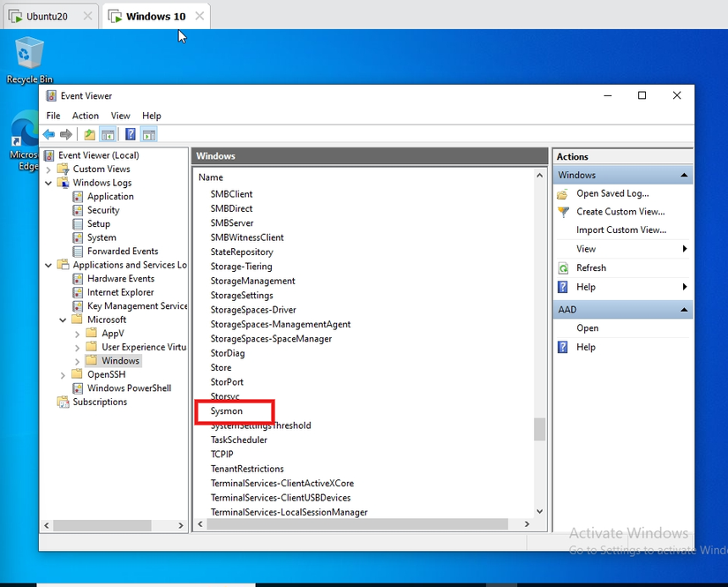Screen dimensions: 728x587
Task: Close the Ubuntu20 VM tab
Action: point(87,16)
